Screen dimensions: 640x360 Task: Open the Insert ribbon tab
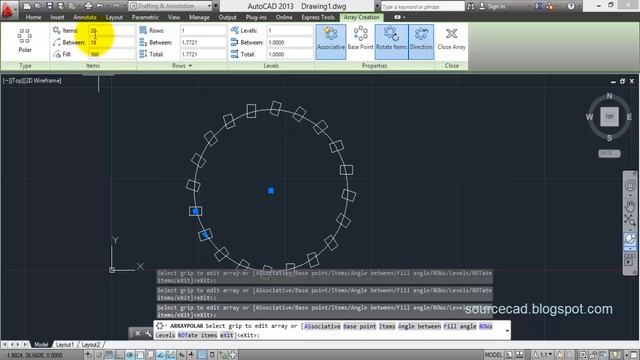pos(57,17)
